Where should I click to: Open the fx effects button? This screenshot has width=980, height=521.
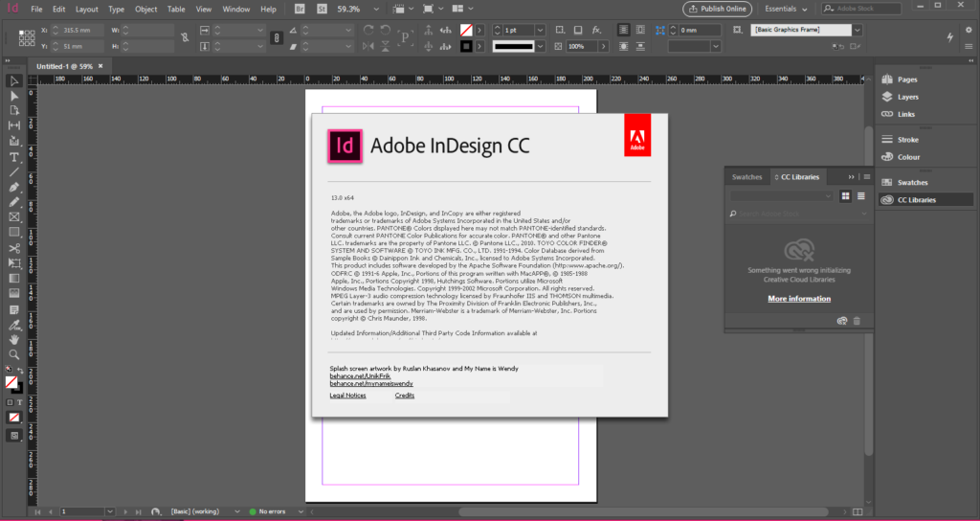click(596, 30)
